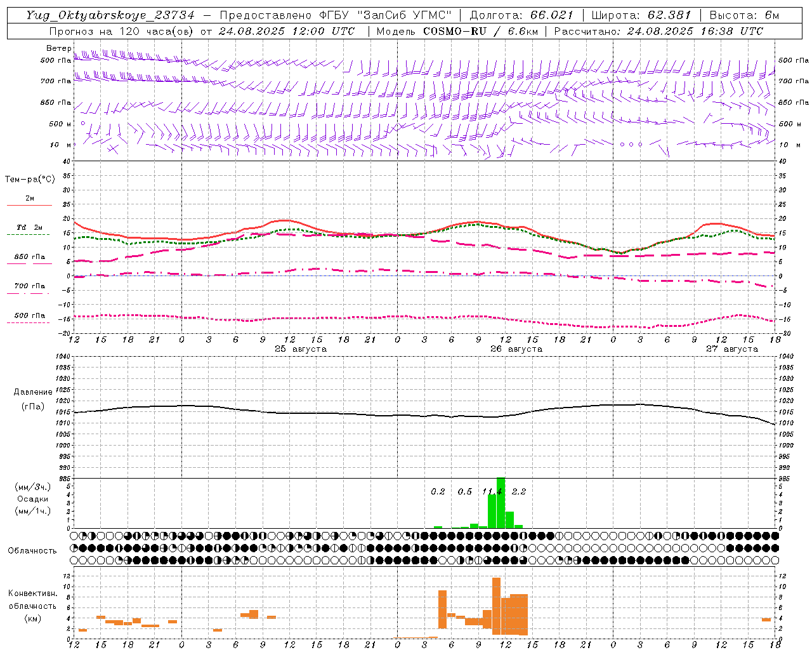
Task: Click the Td 2м dew point legend entry
Action: [30, 227]
